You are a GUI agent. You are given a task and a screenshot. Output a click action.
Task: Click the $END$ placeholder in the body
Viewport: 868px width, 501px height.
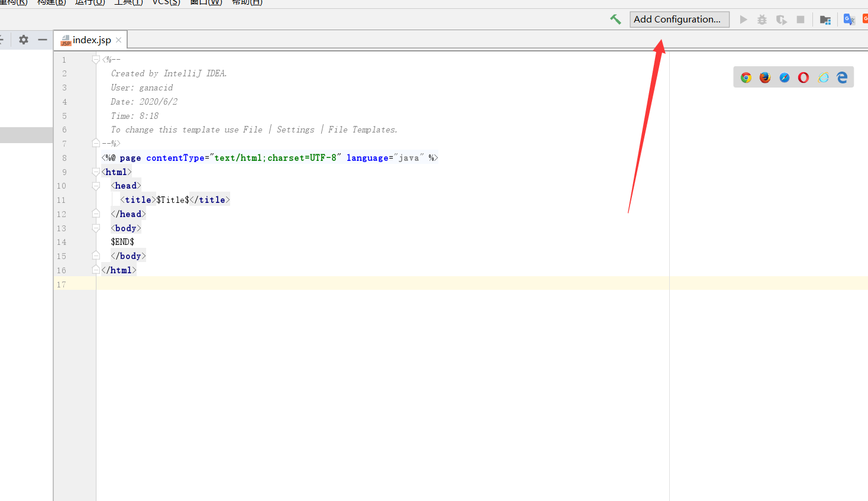[x=122, y=242]
